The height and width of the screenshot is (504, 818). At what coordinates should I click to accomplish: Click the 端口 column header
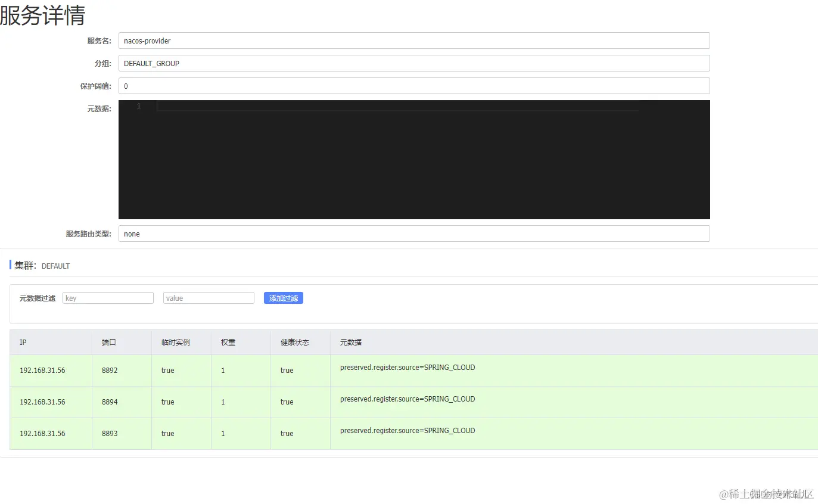[x=122, y=343]
